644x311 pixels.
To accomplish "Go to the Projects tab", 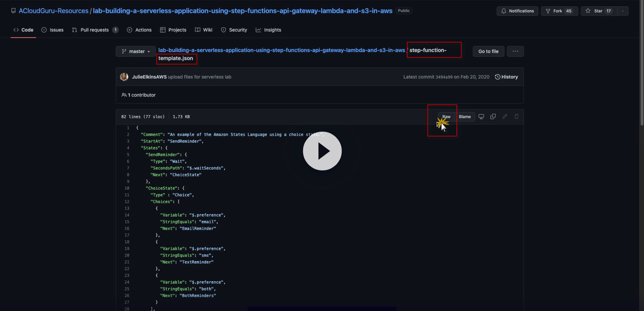I will [173, 30].
